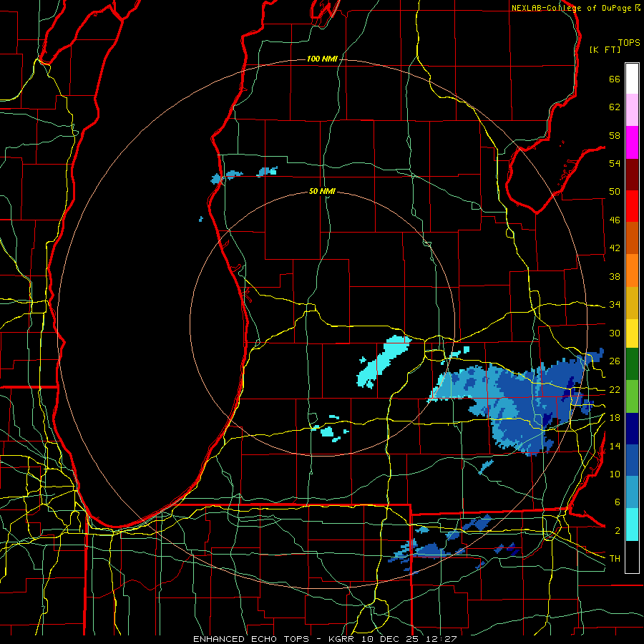Click the legend value '26'
The height and width of the screenshot is (644, 644).
(615, 361)
